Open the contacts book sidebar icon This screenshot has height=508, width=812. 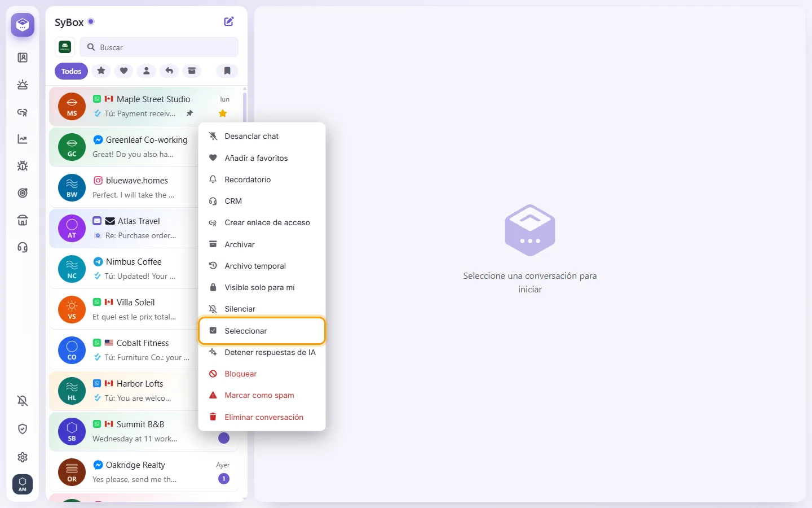click(23, 58)
